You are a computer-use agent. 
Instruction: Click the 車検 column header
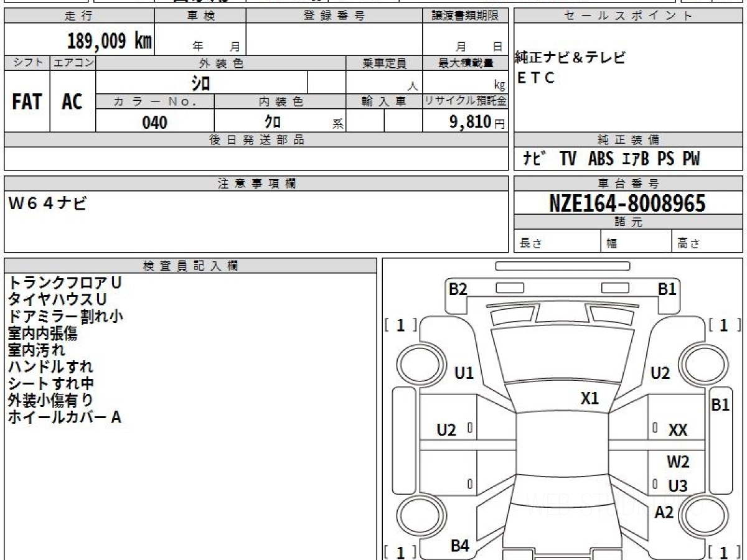point(200,16)
